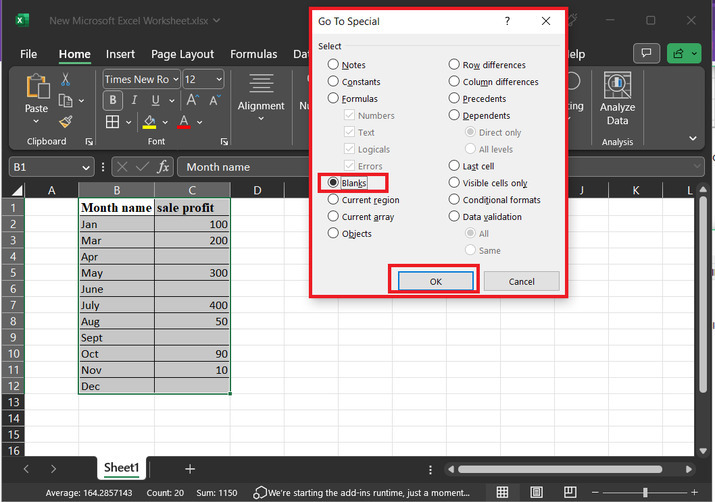The image size is (715, 502).
Task: Open the font name dropdown
Action: (175, 79)
